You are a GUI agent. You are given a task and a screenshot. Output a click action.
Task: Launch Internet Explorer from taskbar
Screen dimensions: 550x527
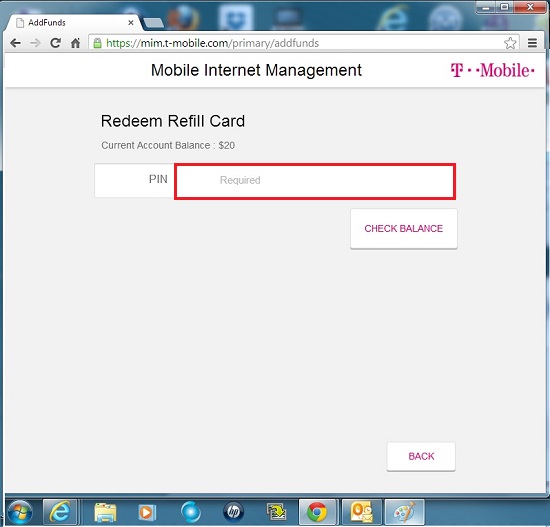point(59,512)
